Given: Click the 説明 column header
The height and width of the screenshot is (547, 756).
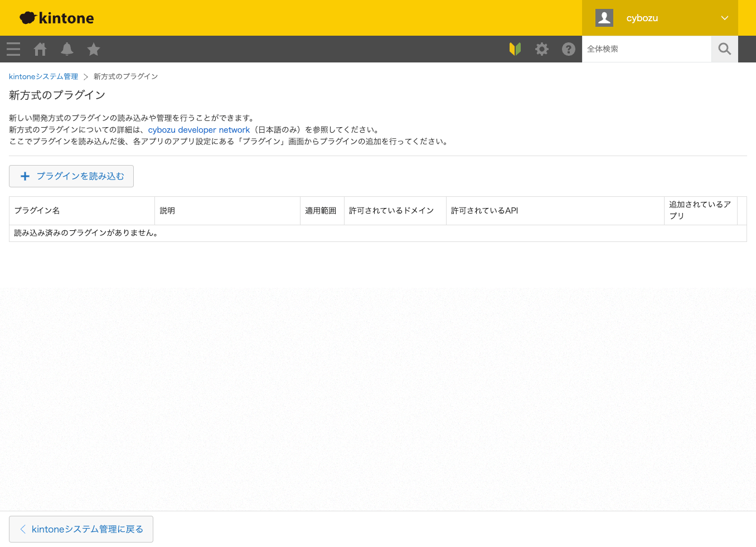Looking at the screenshot, I should point(227,211).
